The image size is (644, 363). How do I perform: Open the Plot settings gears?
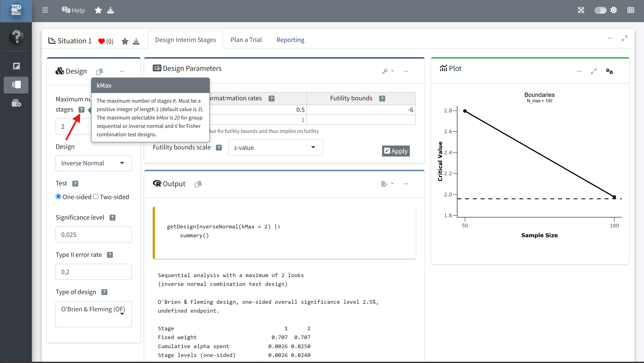(609, 71)
